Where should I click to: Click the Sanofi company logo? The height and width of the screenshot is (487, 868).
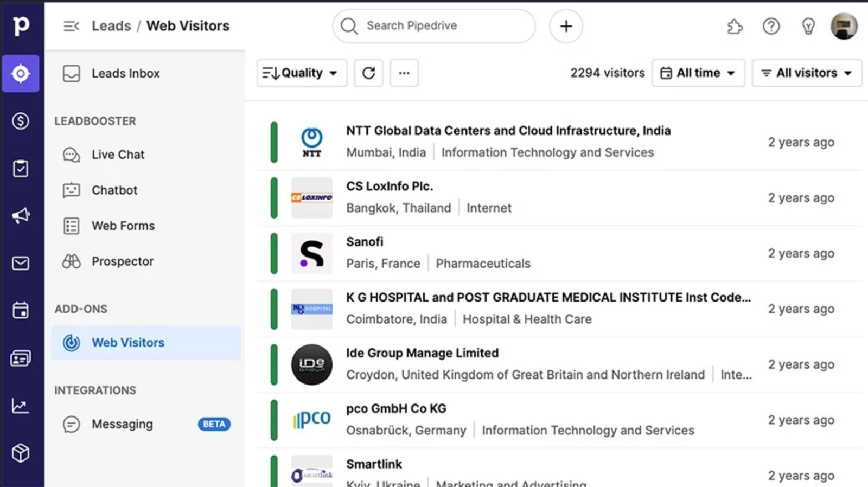click(x=312, y=253)
